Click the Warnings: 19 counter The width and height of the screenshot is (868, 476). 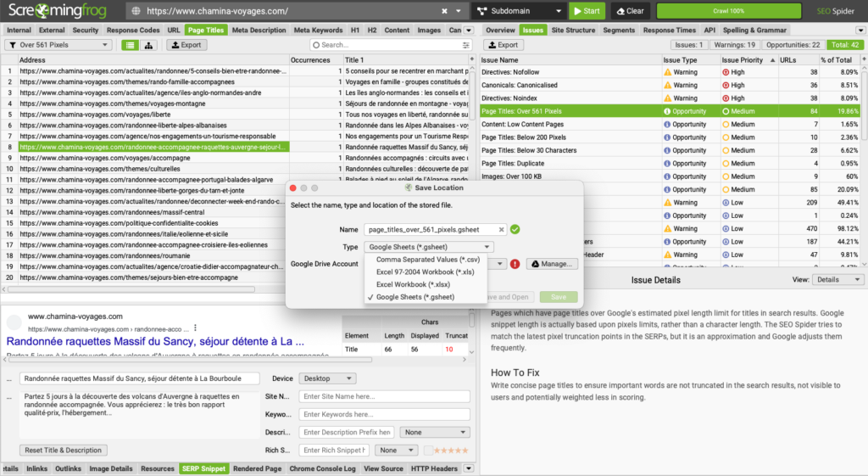(734, 45)
